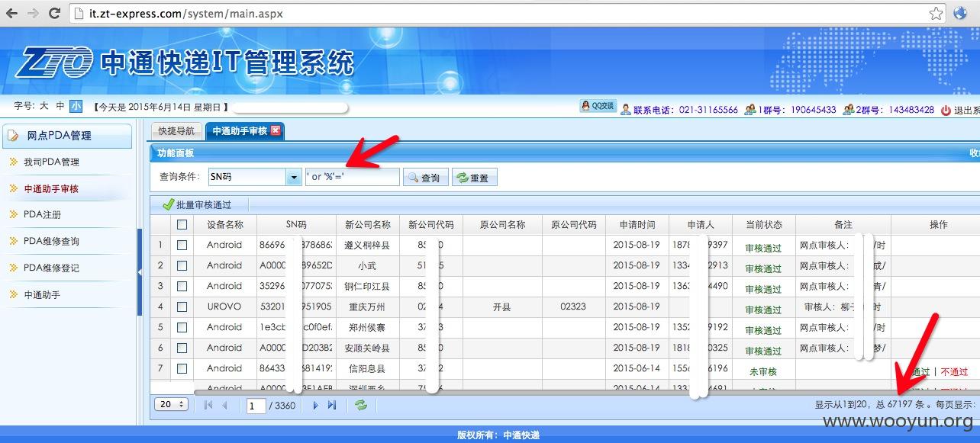The width and height of the screenshot is (980, 443).
Task: Go to the next page icon
Action: [314, 405]
